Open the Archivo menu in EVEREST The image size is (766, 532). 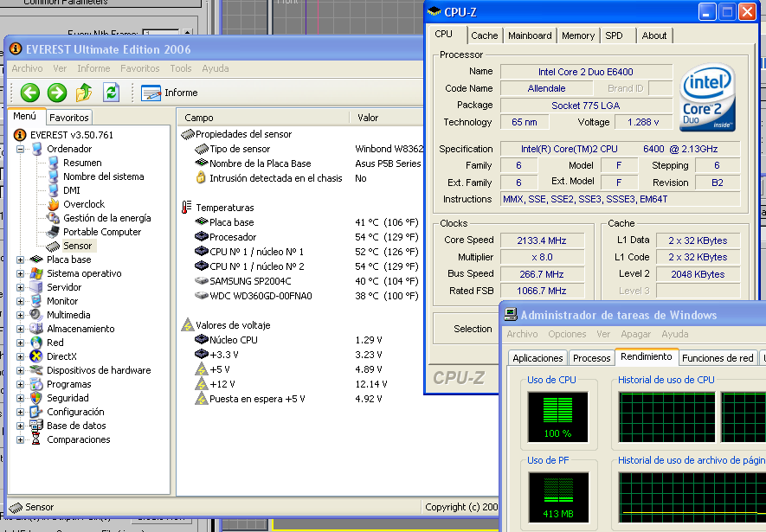28,68
